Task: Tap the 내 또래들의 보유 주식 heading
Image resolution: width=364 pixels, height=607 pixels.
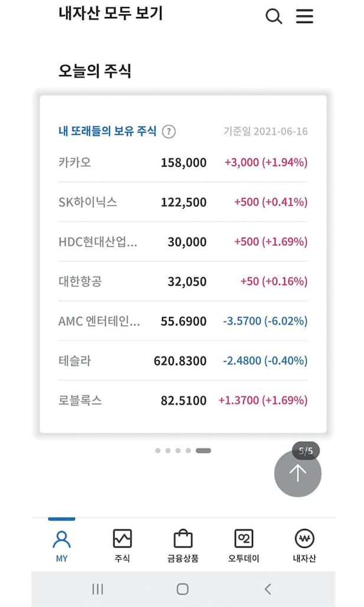Action: 107,131
